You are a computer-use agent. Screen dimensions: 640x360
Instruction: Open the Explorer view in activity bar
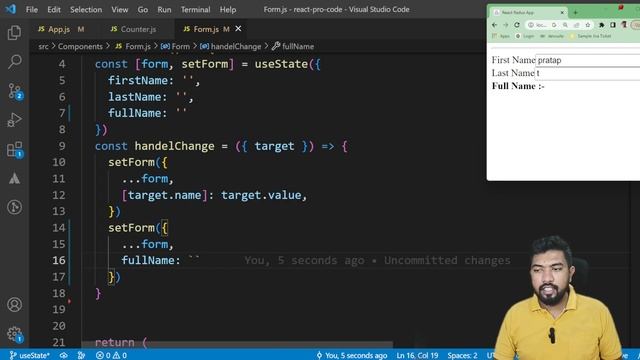click(x=14, y=33)
